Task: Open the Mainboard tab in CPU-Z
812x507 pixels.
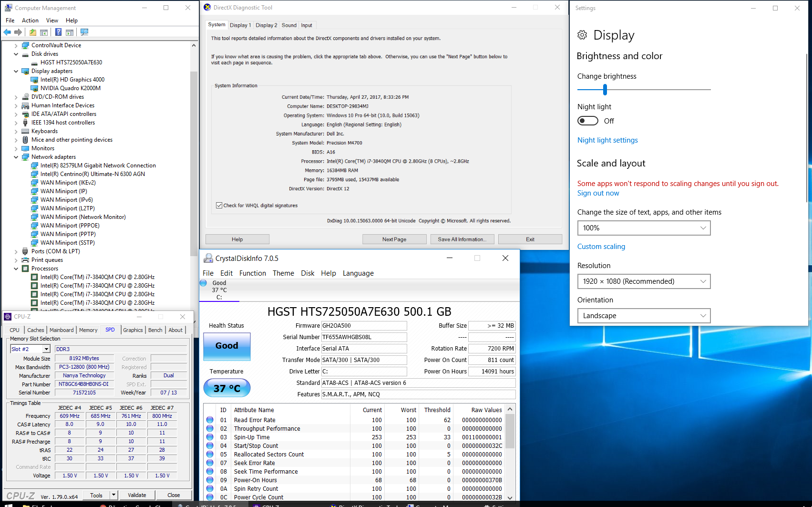Action: [62, 330]
